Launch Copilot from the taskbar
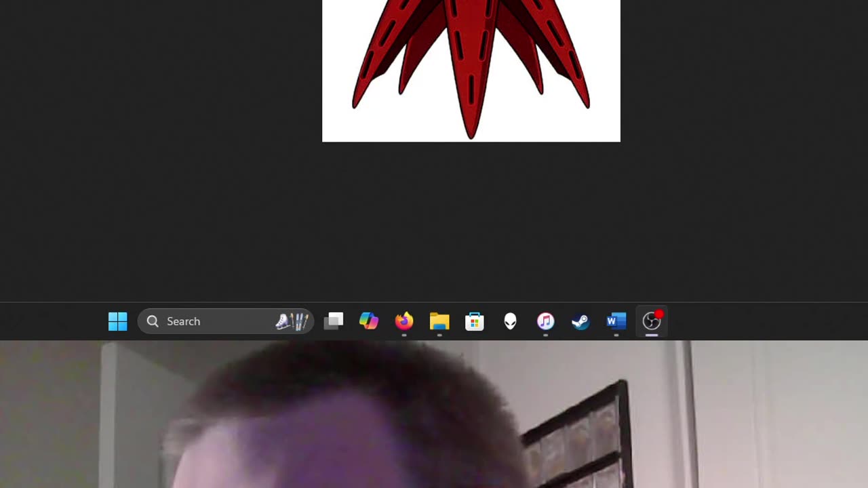The image size is (868, 488). [369, 321]
